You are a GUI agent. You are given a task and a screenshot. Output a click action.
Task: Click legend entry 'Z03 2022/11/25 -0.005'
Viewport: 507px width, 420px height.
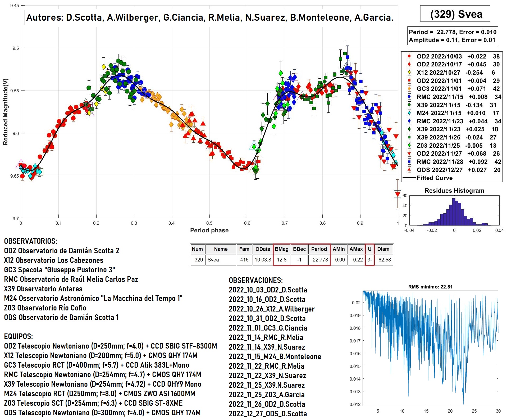tap(452, 146)
